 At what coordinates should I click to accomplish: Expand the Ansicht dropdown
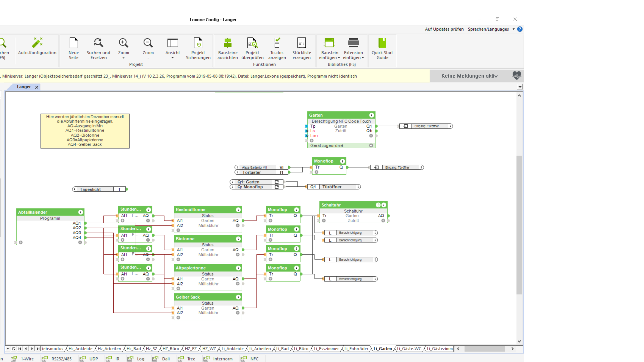(x=173, y=58)
